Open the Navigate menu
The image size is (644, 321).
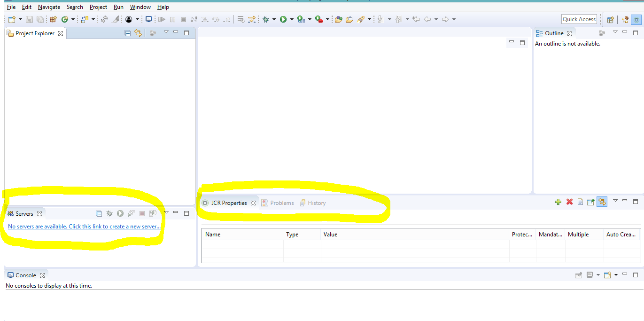(x=49, y=7)
